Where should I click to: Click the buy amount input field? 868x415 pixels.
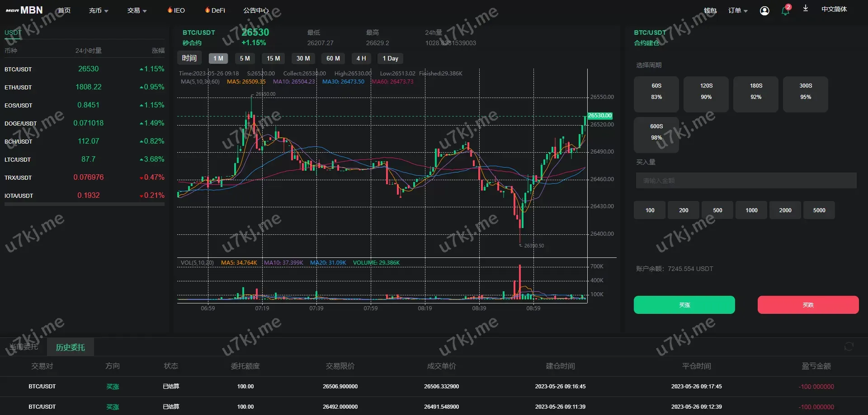point(746,181)
